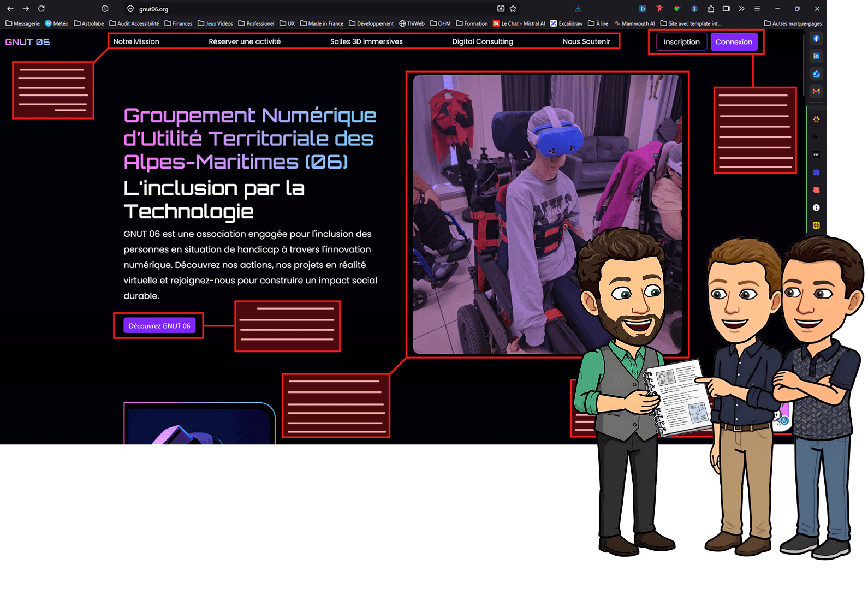
Task: Open the Audit Accessibilité bookmark folder
Action: pos(134,23)
